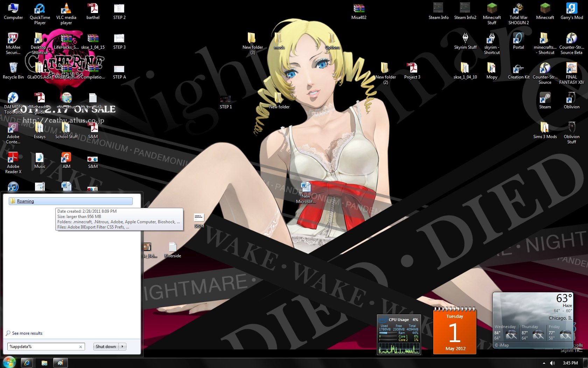Image resolution: width=588 pixels, height=368 pixels.
Task: Open the Recycle Bin
Action: pos(13,71)
